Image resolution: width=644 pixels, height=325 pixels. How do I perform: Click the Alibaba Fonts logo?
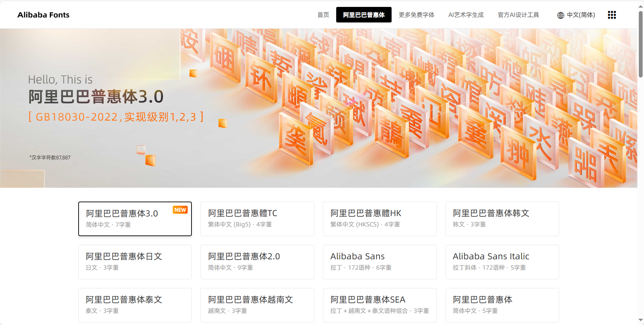43,15
